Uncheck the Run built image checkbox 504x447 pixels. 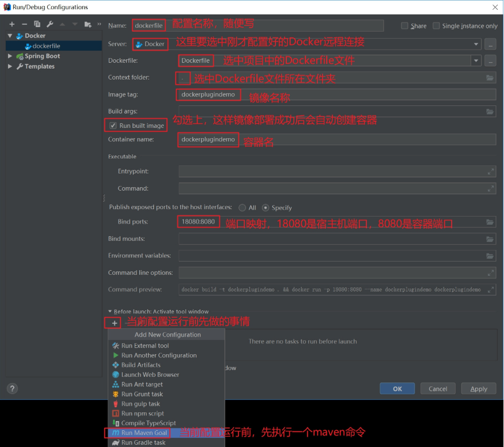tap(112, 125)
